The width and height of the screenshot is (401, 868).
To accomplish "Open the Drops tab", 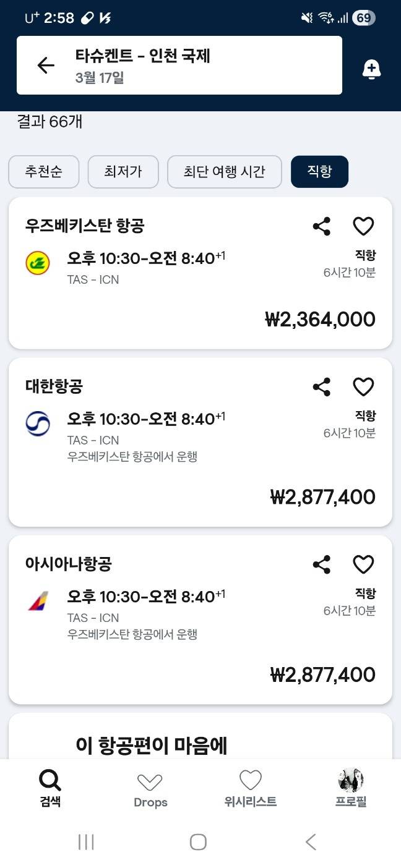I will click(150, 789).
